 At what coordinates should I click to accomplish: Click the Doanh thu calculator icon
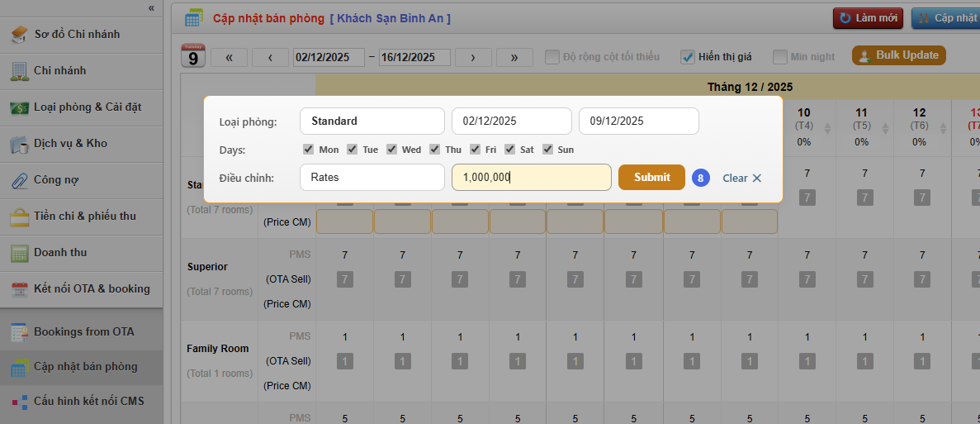coord(20,253)
